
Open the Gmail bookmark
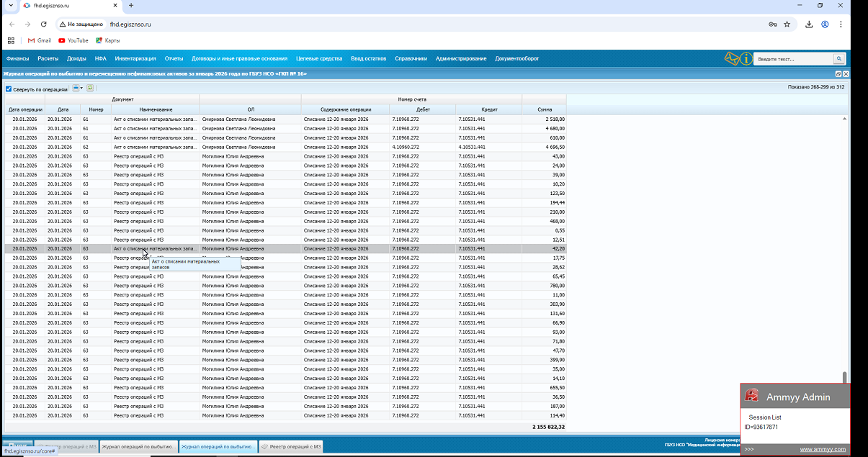(39, 40)
